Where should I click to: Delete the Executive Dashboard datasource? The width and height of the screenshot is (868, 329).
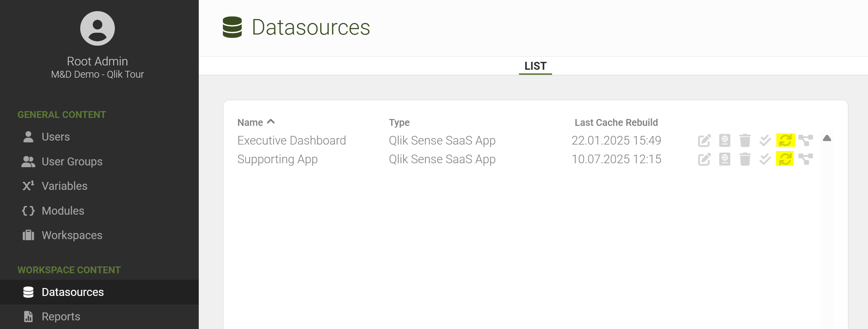point(745,140)
